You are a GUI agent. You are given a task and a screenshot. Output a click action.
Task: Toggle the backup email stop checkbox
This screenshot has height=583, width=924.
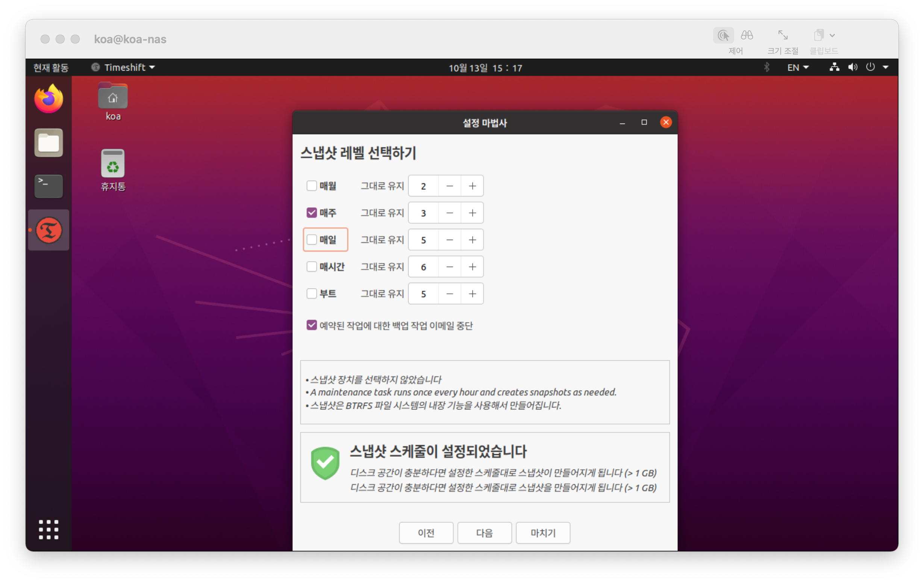[312, 325]
